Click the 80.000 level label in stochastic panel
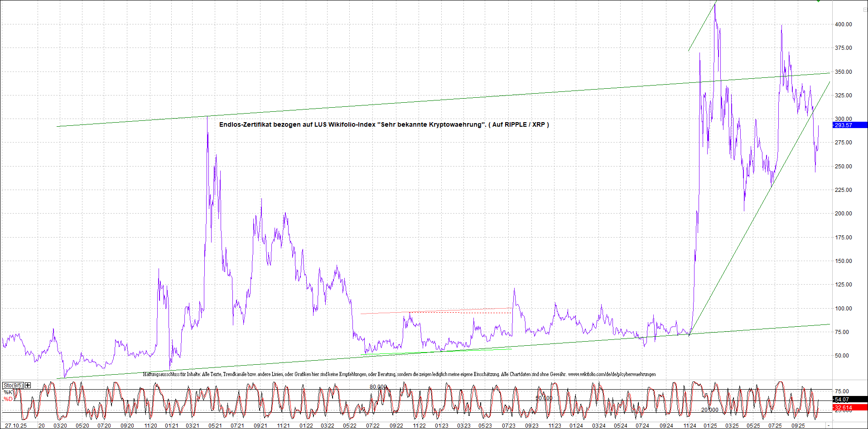 [378, 387]
